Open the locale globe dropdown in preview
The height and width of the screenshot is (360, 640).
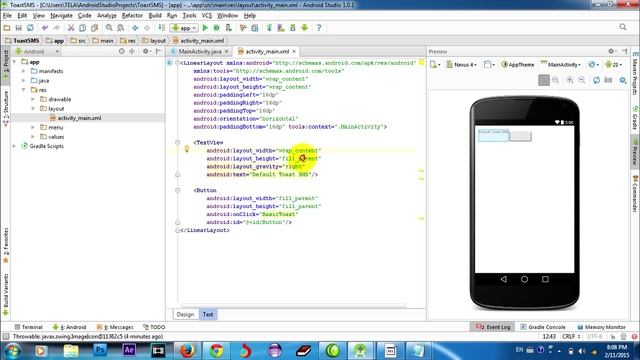coord(593,64)
